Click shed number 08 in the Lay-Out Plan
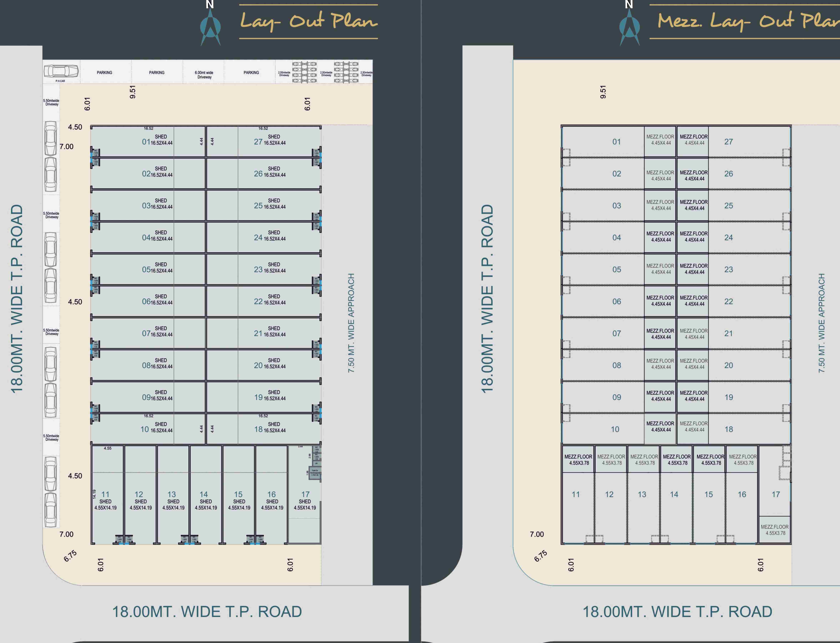840x643 pixels. click(146, 366)
